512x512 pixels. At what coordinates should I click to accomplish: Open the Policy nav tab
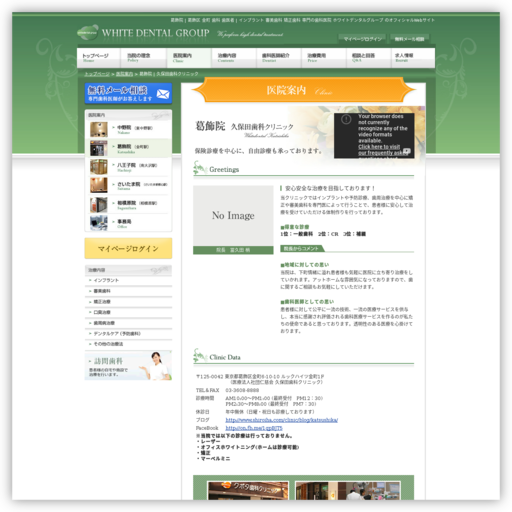click(x=143, y=58)
